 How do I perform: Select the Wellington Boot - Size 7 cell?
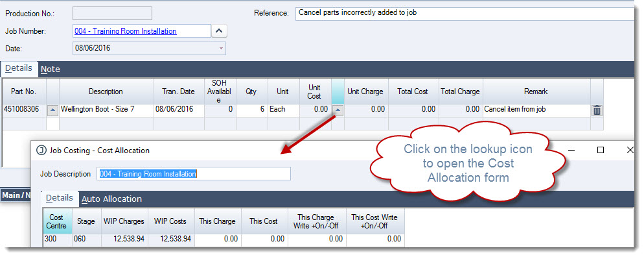click(106, 110)
